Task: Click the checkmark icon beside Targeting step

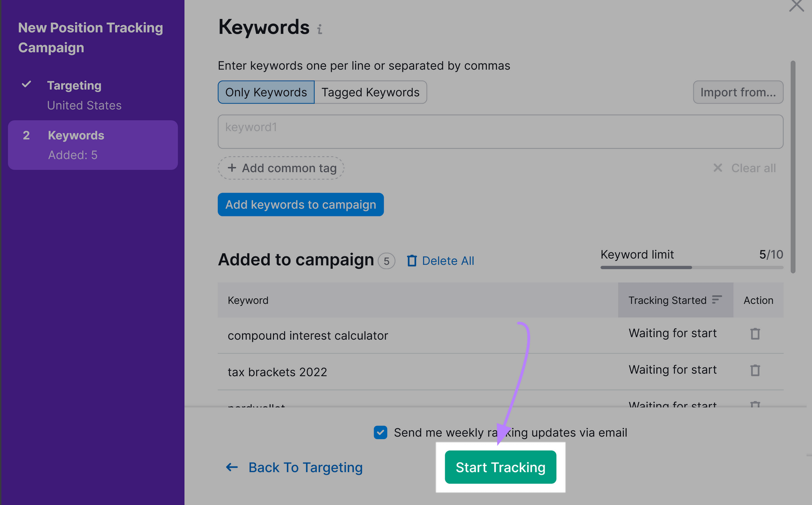Action: click(x=27, y=84)
